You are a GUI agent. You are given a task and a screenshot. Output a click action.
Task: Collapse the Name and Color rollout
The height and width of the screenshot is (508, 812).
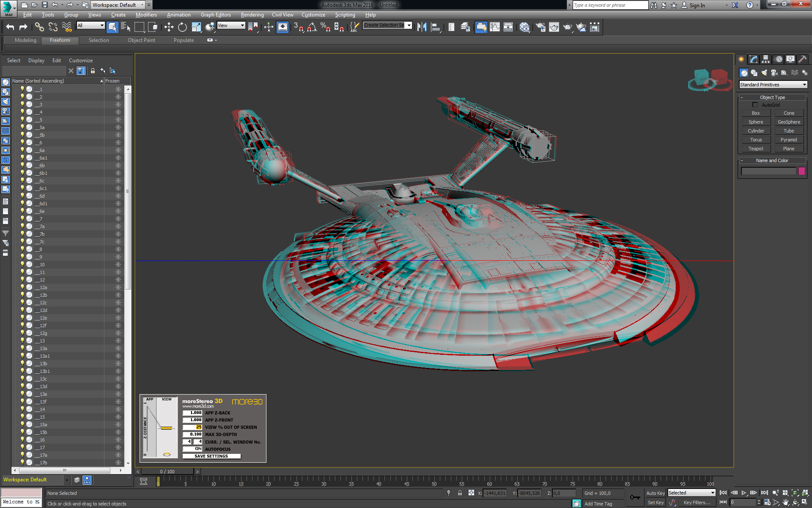[772, 160]
